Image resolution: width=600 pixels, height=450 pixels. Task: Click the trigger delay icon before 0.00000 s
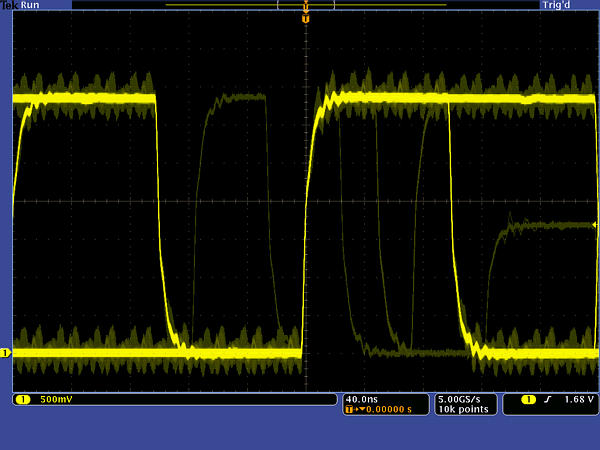(351, 409)
